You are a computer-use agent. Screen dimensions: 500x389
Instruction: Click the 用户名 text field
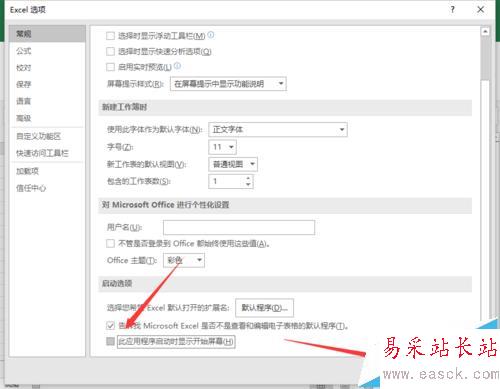coord(239,227)
